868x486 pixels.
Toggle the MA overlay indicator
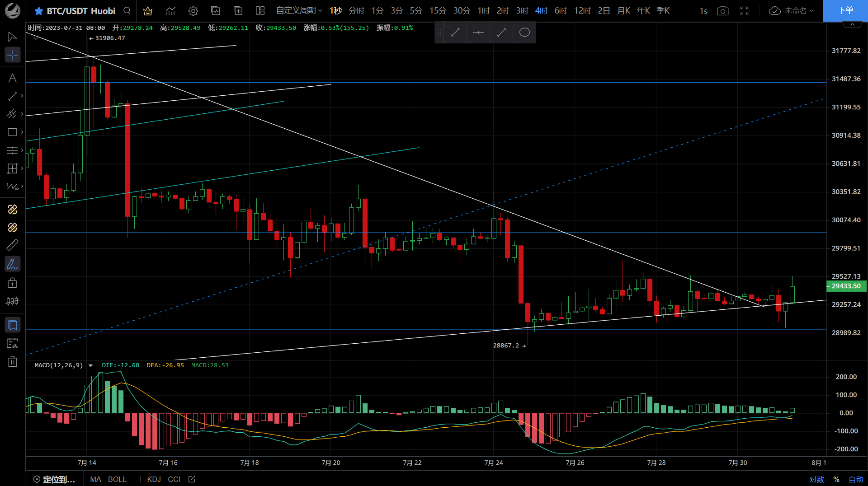[x=95, y=479]
